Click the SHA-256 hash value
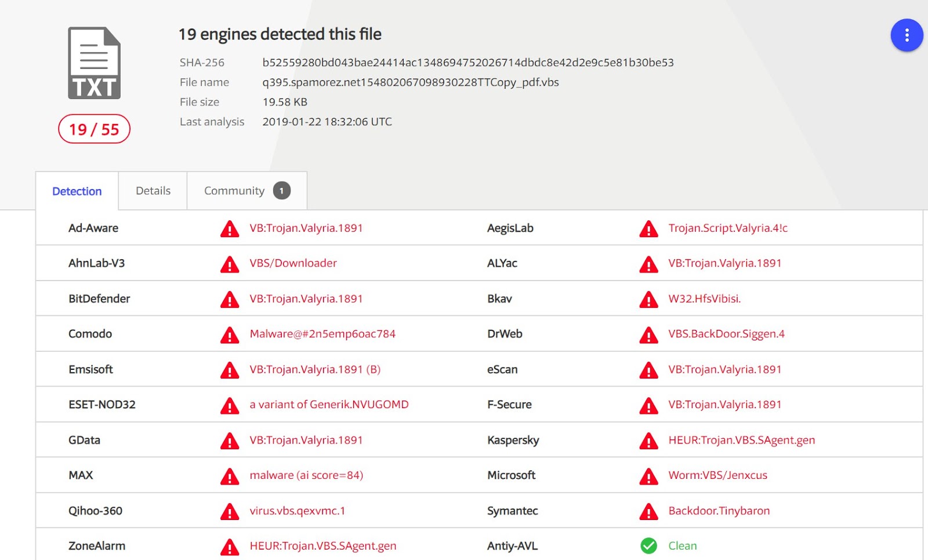The image size is (928, 560). click(467, 63)
